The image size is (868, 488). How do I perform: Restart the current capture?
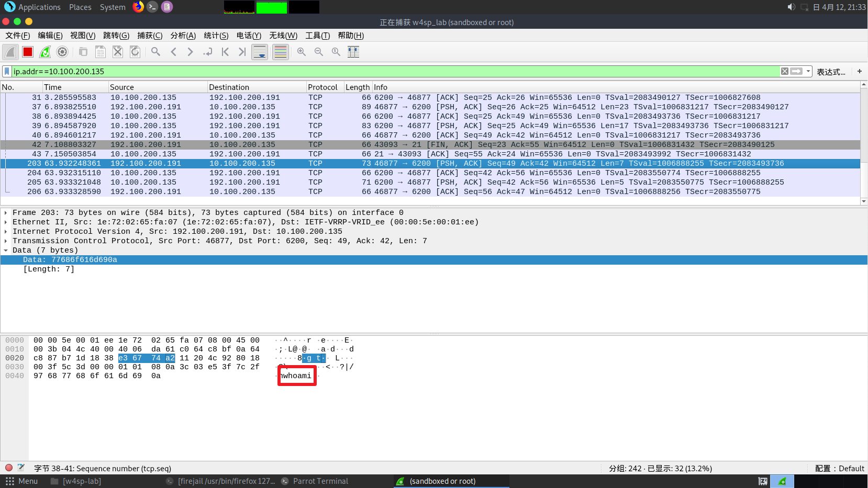point(45,52)
